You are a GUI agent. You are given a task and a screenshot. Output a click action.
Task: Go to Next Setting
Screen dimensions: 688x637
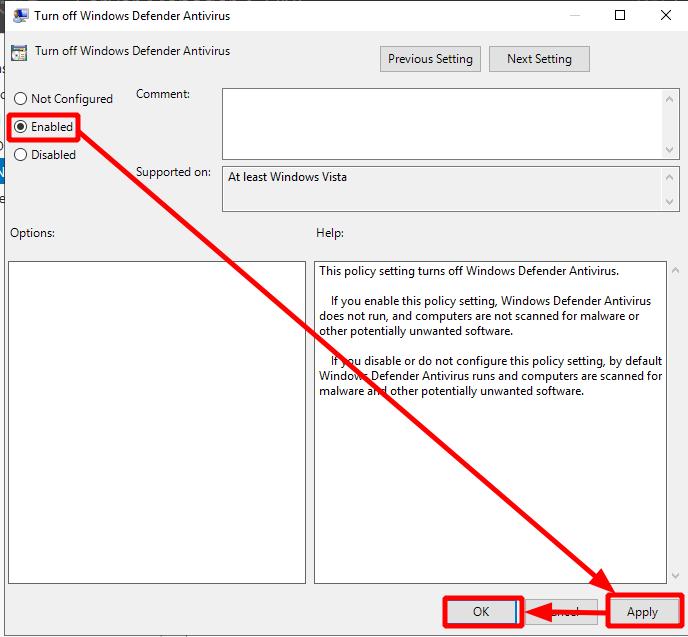[539, 59]
